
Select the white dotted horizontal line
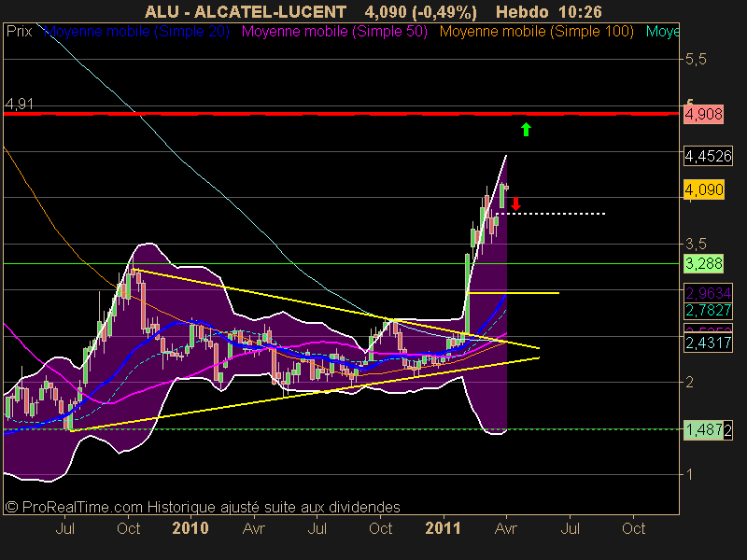[x=552, y=214]
